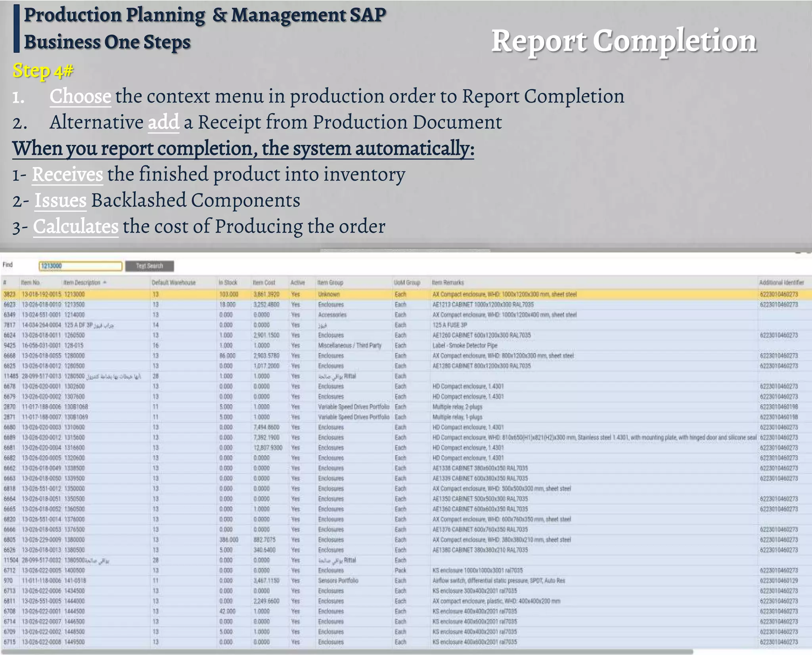Click item description 128-015
The image size is (812, 655).
pyautogui.click(x=74, y=345)
